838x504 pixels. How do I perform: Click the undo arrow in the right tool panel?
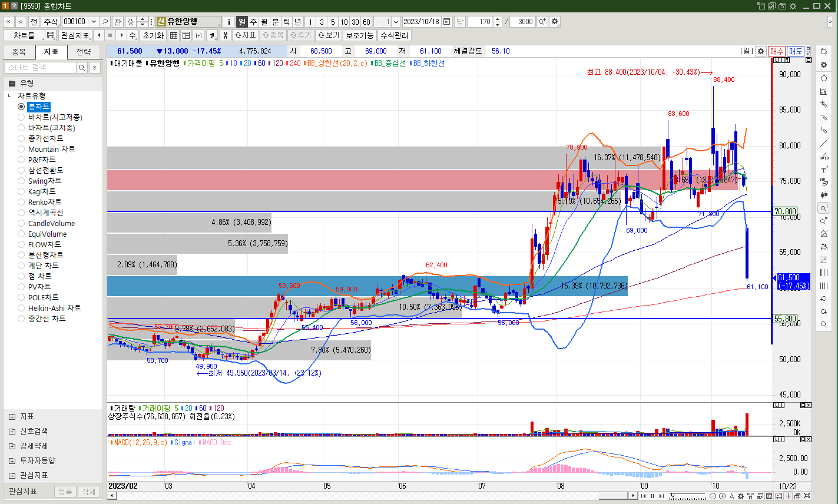824,299
